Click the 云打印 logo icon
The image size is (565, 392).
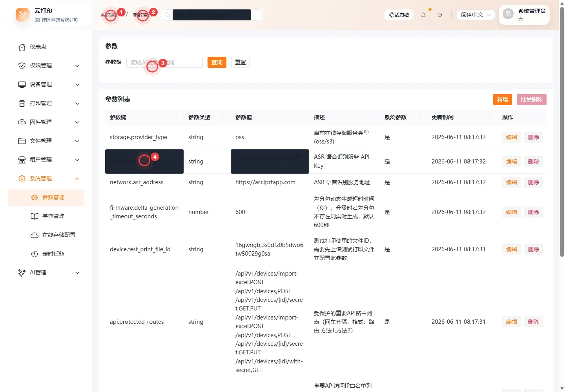pyautogui.click(x=23, y=15)
